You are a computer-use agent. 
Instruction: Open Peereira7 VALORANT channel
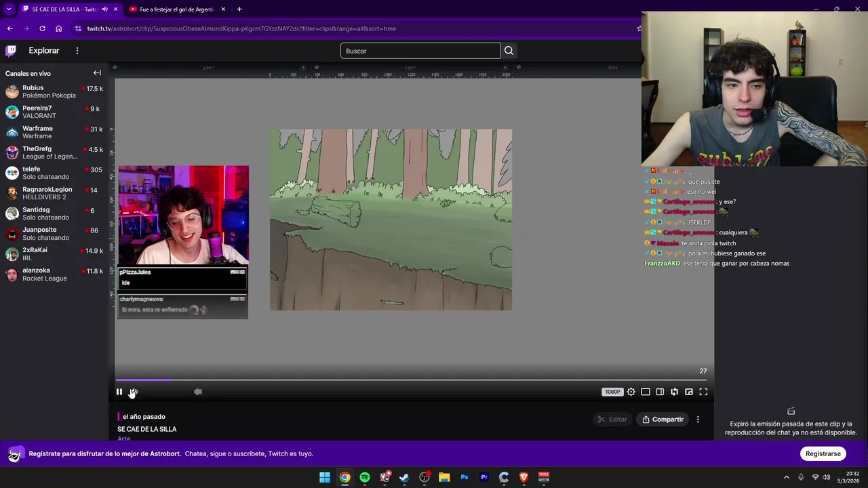pyautogui.click(x=54, y=112)
